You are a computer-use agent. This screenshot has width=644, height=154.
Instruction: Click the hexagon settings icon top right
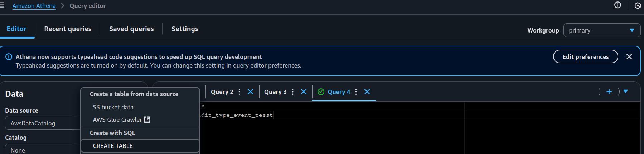[x=637, y=5]
